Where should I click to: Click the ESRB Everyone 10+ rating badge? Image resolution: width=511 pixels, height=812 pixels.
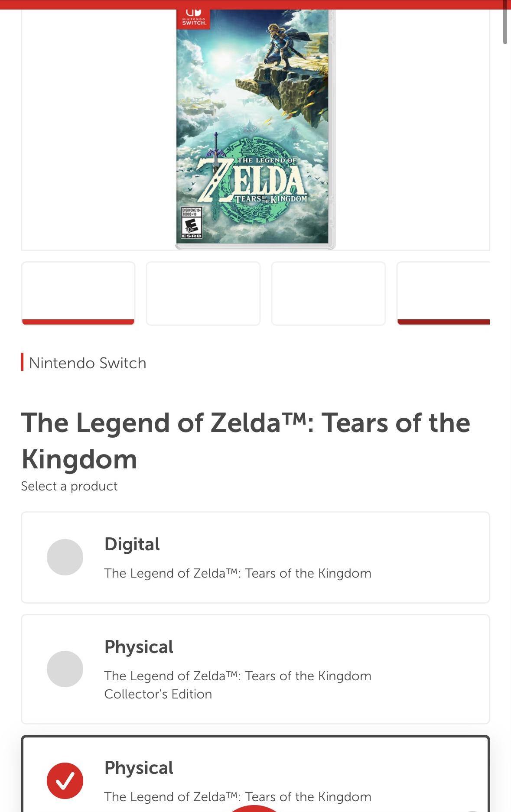point(192,223)
